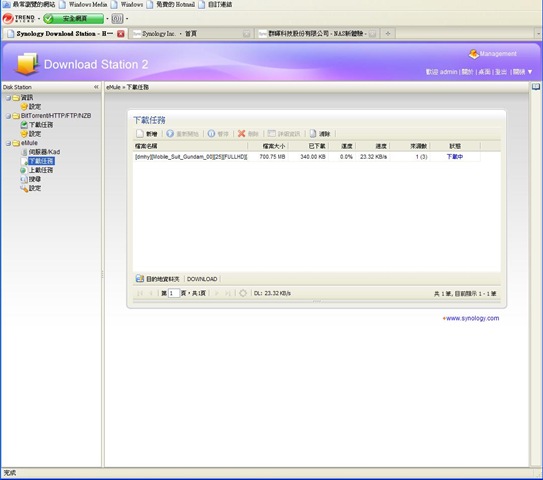Sort by 狀態 column header
543x480 pixels.
coord(455,146)
